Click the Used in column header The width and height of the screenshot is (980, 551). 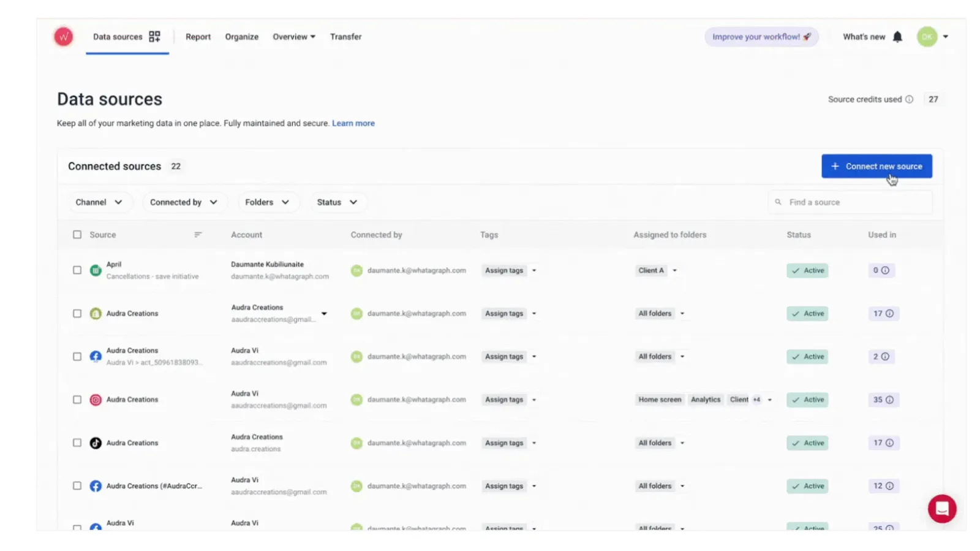(x=881, y=235)
